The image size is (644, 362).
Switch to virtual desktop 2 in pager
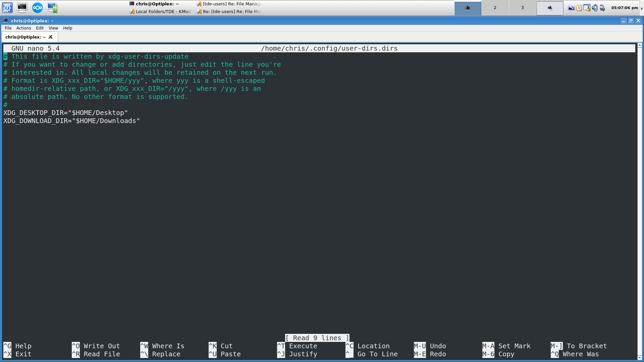coord(495,8)
